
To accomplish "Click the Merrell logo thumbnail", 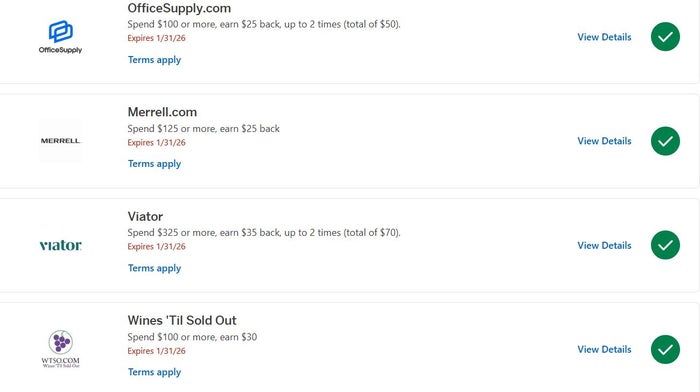I will click(60, 141).
